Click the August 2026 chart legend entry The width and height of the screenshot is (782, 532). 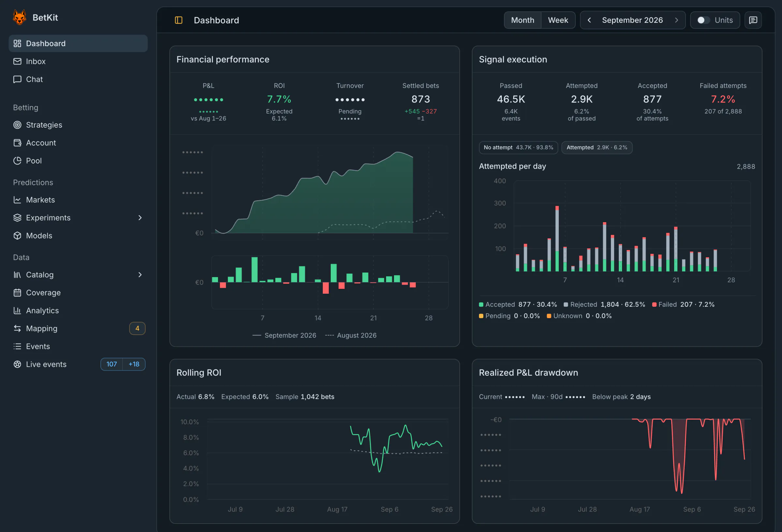click(351, 335)
